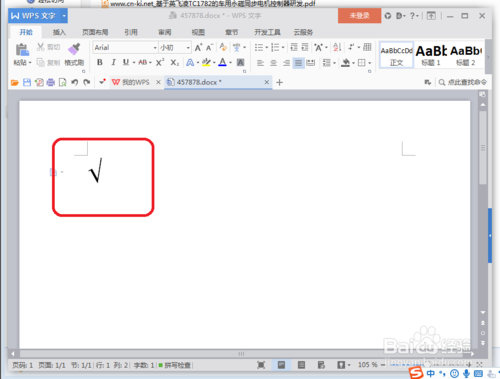The height and width of the screenshot is (379, 500).
Task: Apply bold formatting with the B icon
Action: (x=99, y=62)
